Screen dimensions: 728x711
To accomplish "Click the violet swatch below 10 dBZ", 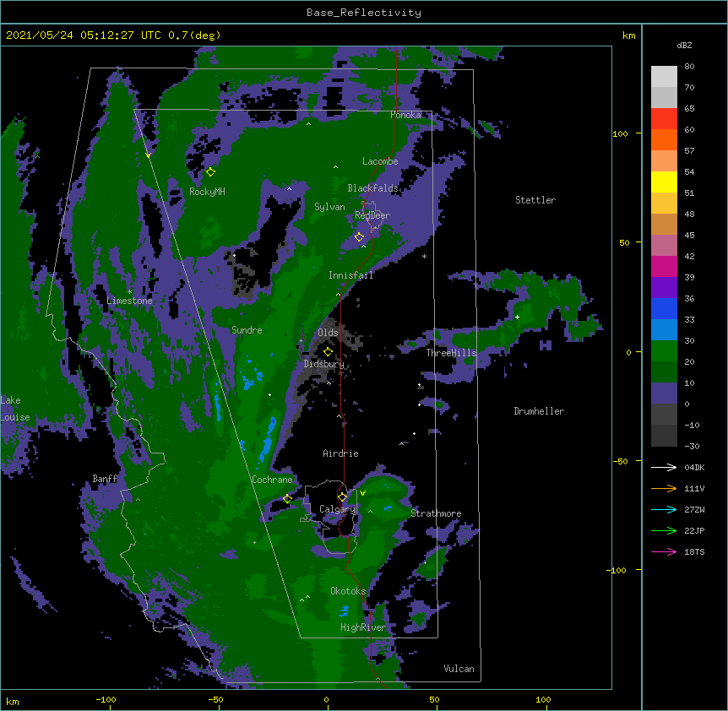I will [x=664, y=393].
